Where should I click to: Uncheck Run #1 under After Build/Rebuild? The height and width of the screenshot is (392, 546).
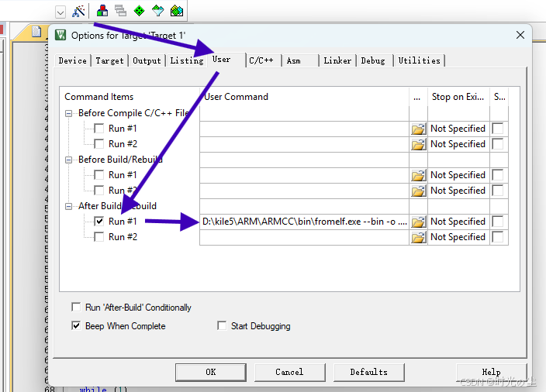click(x=99, y=222)
